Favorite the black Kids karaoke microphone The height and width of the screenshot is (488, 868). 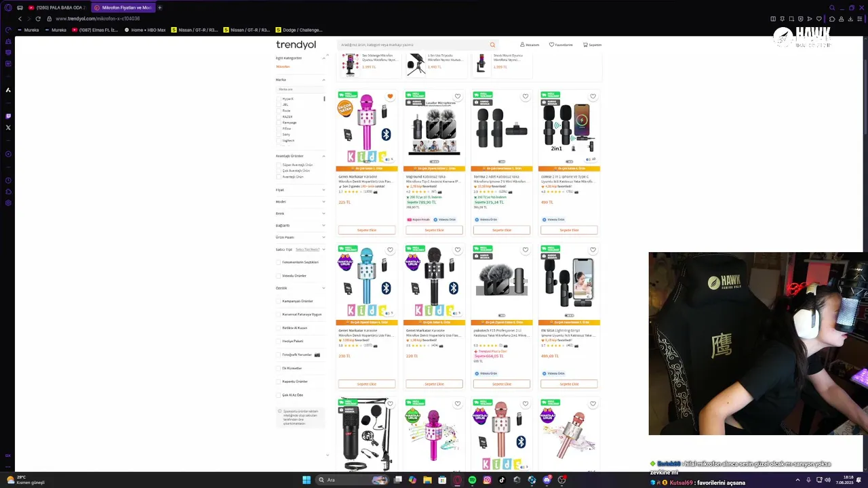458,250
